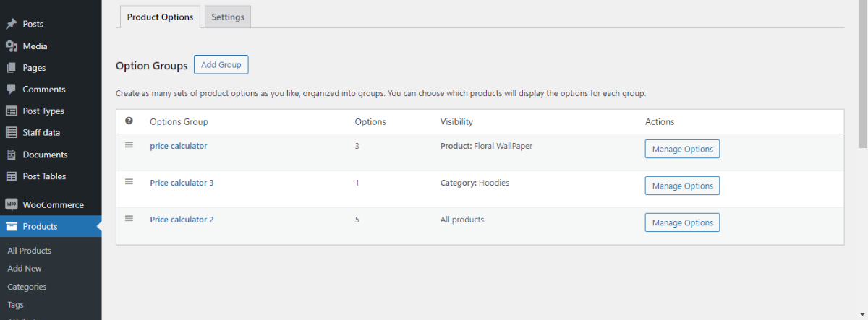The width and height of the screenshot is (868, 320).
Task: Open All Products submenu item
Action: (x=29, y=251)
